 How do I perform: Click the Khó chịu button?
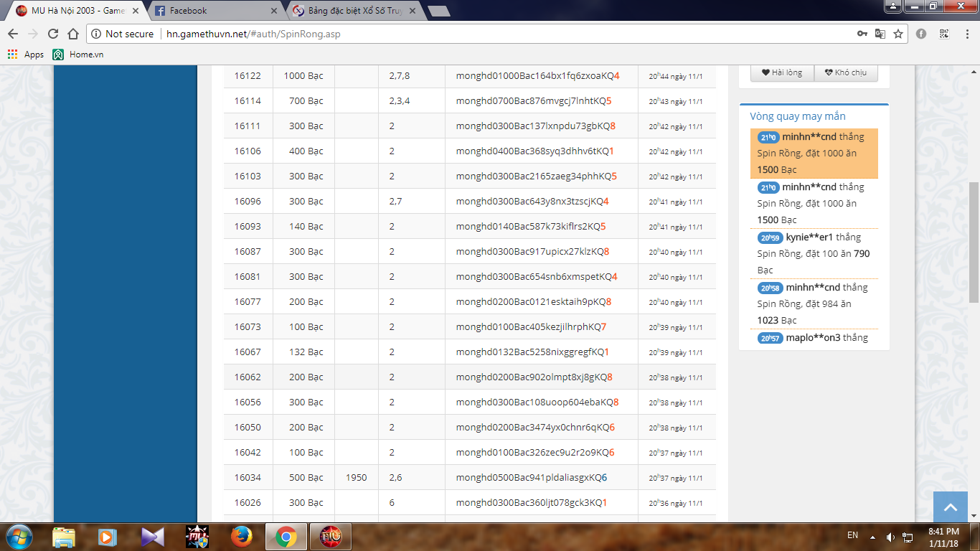846,72
